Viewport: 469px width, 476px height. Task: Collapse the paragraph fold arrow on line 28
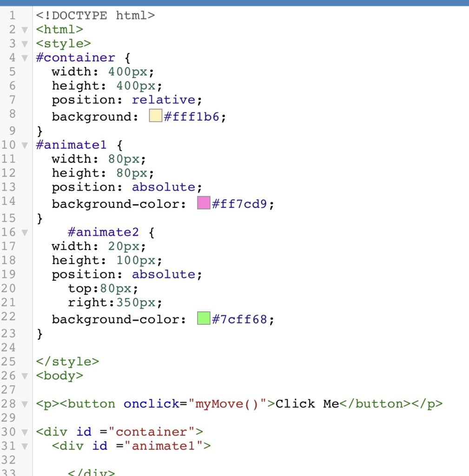[25, 404]
